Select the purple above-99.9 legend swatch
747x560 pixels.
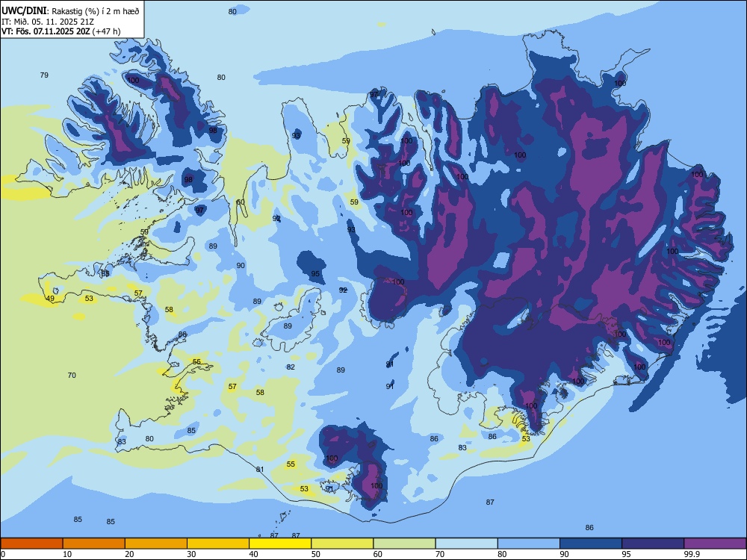coord(715,544)
